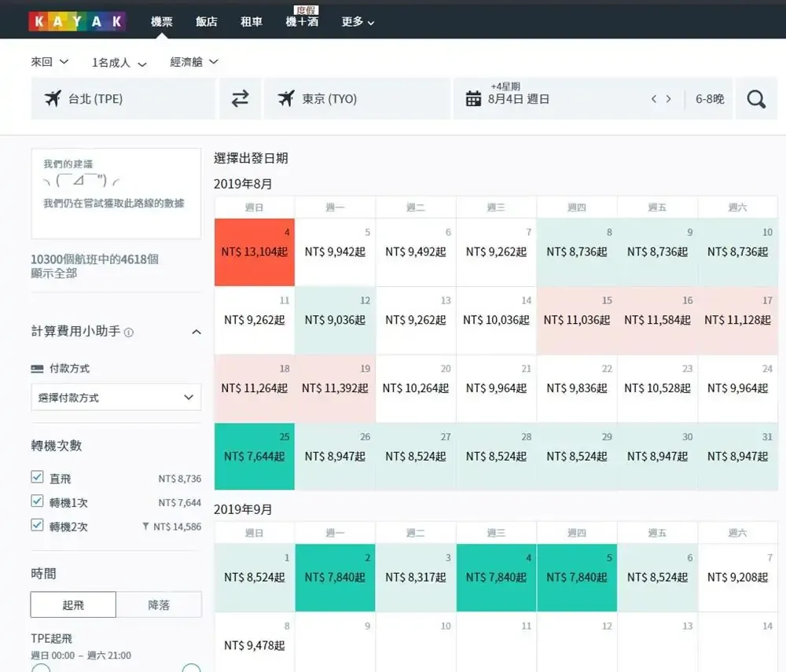Go to previous date using left arrow

653,99
